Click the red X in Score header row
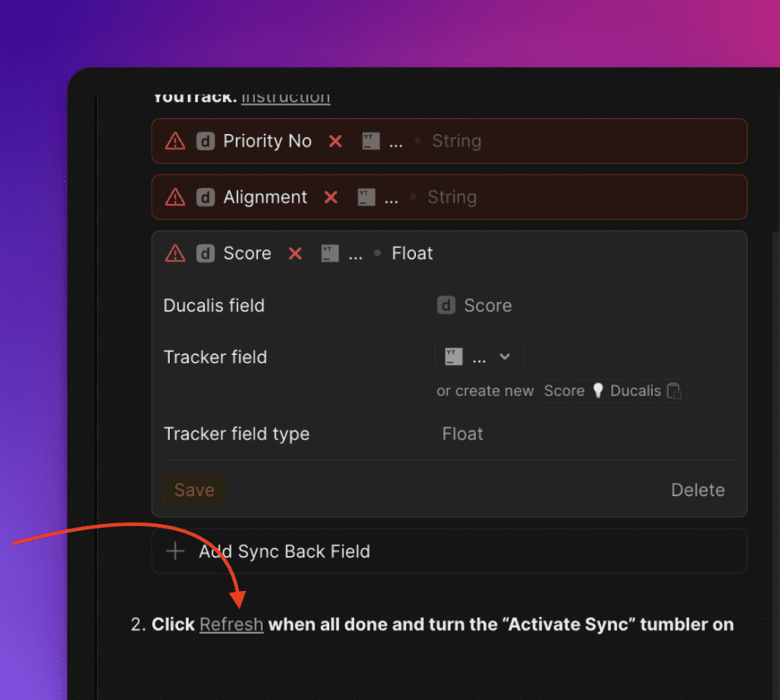780x700 pixels. (295, 254)
